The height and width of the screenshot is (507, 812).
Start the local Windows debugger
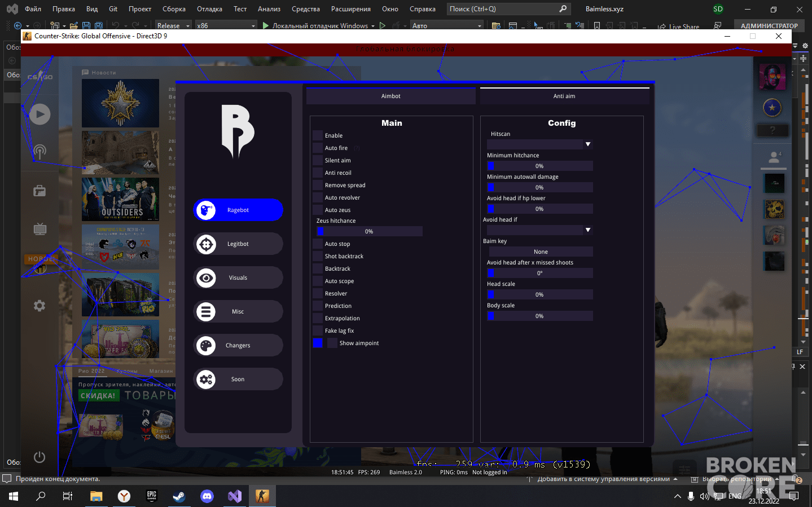pyautogui.click(x=315, y=26)
